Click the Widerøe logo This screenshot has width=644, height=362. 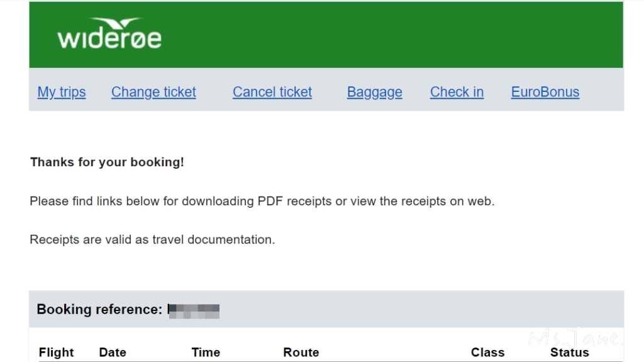(109, 35)
